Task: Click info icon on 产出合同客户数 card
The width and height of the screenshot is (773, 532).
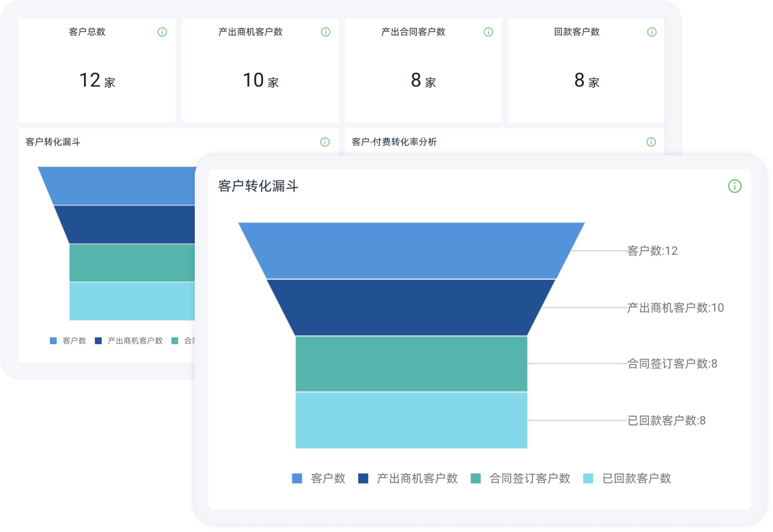Action: [x=488, y=32]
